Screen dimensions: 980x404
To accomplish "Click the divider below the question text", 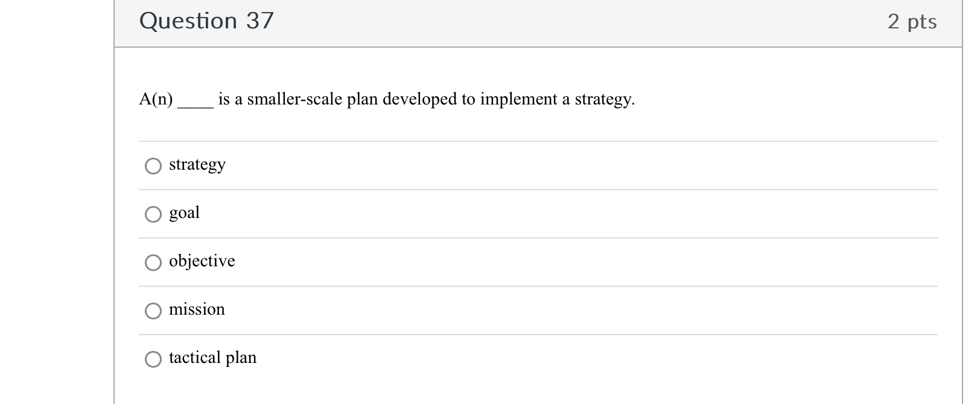I will click(537, 141).
